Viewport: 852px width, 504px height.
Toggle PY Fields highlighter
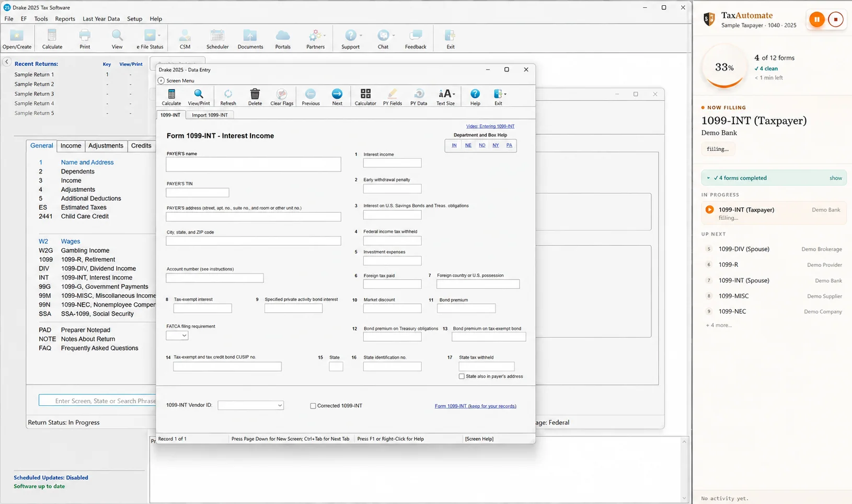pos(392,97)
